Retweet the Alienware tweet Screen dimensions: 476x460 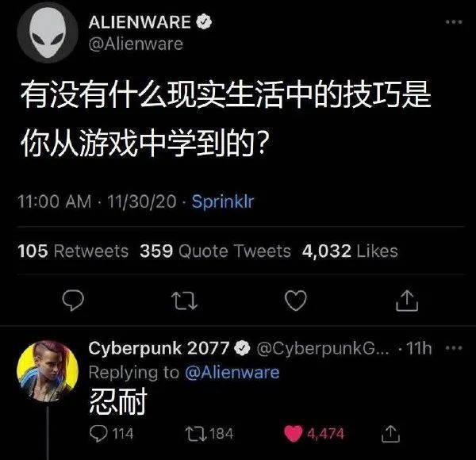click(x=184, y=301)
